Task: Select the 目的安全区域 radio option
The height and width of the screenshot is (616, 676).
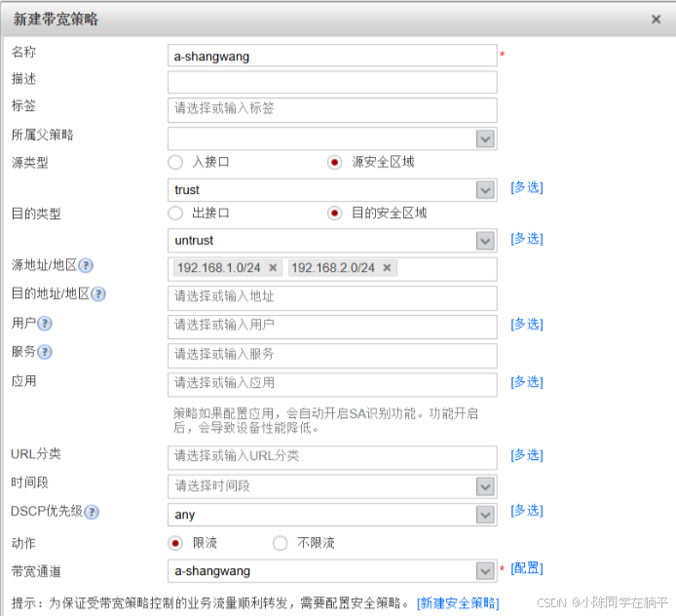Action: coord(334,213)
